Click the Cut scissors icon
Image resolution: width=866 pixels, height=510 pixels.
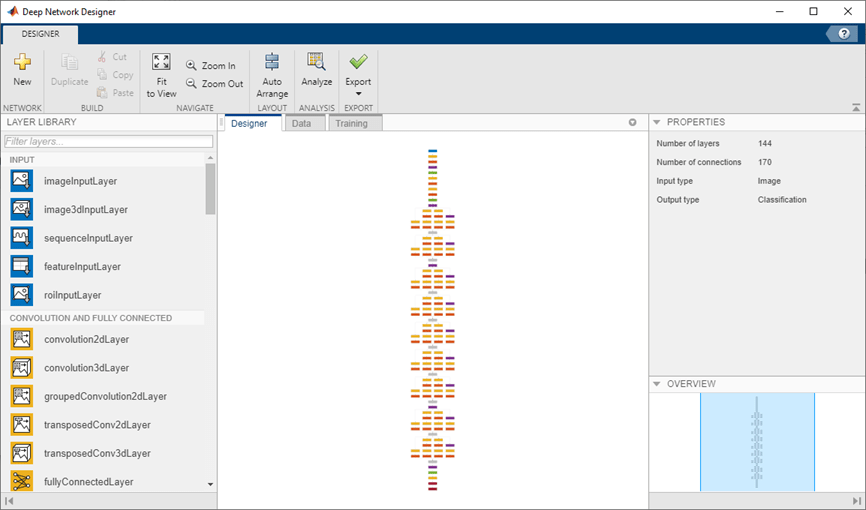coord(102,56)
